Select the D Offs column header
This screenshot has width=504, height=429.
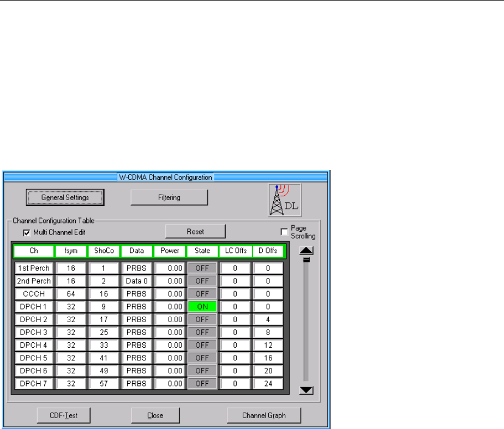pos(268,251)
